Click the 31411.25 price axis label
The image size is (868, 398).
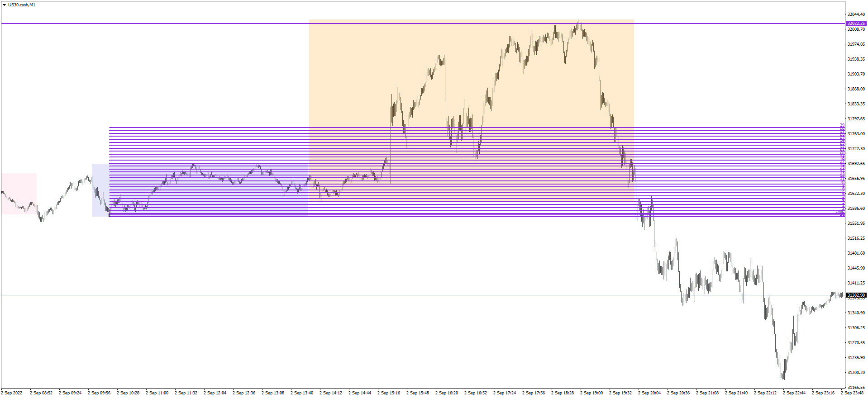[856, 283]
